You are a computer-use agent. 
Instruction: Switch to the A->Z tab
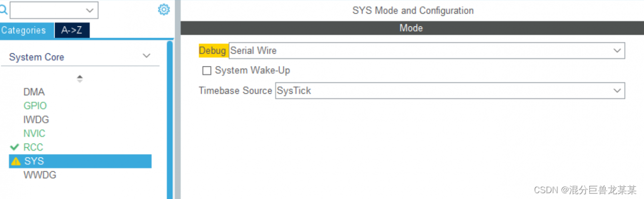point(72,30)
